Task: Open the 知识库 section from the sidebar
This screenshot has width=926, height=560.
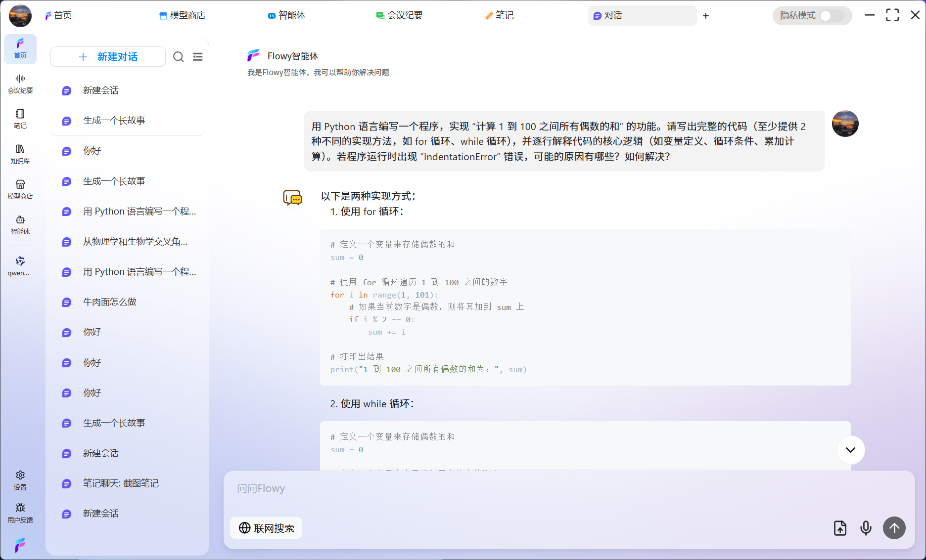Action: tap(20, 153)
